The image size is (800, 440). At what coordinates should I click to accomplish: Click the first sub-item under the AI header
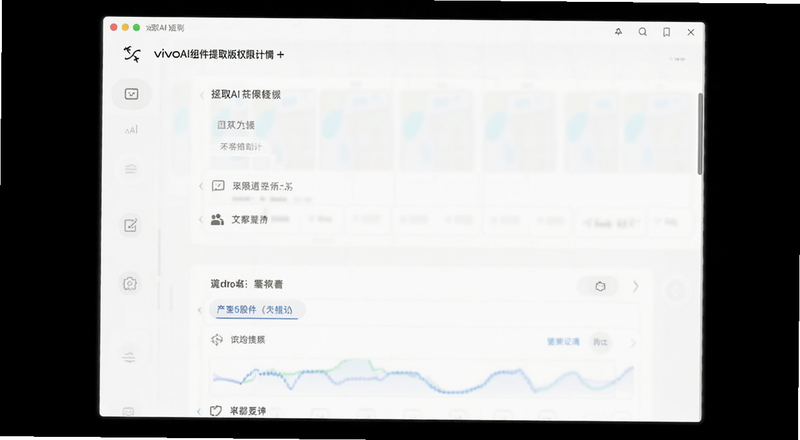[236, 125]
